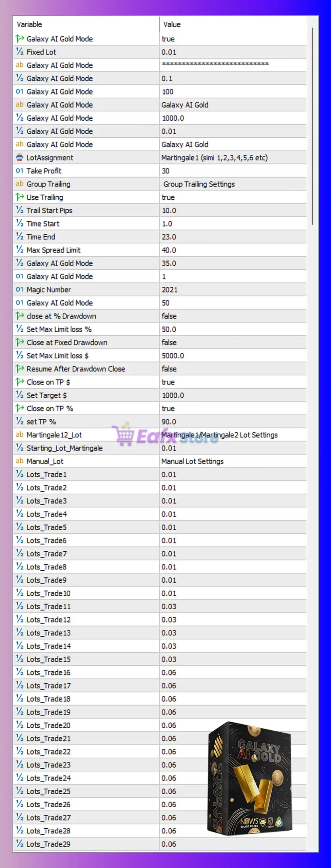Toggle the 'close at % Drawdown' false value
Image resolution: width=331 pixels, height=868 pixels.
(x=169, y=316)
